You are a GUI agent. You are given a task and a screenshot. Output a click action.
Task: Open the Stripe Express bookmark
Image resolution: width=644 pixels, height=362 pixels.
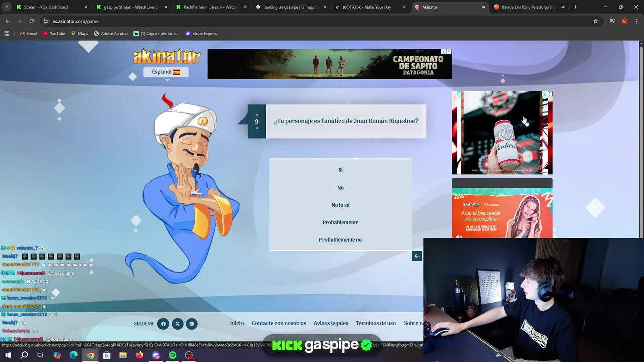pos(201,34)
